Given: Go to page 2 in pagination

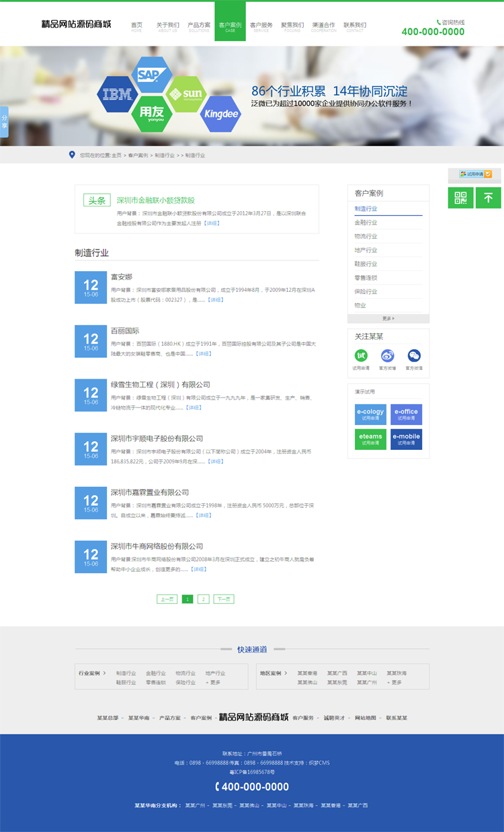Looking at the screenshot, I should point(204,599).
